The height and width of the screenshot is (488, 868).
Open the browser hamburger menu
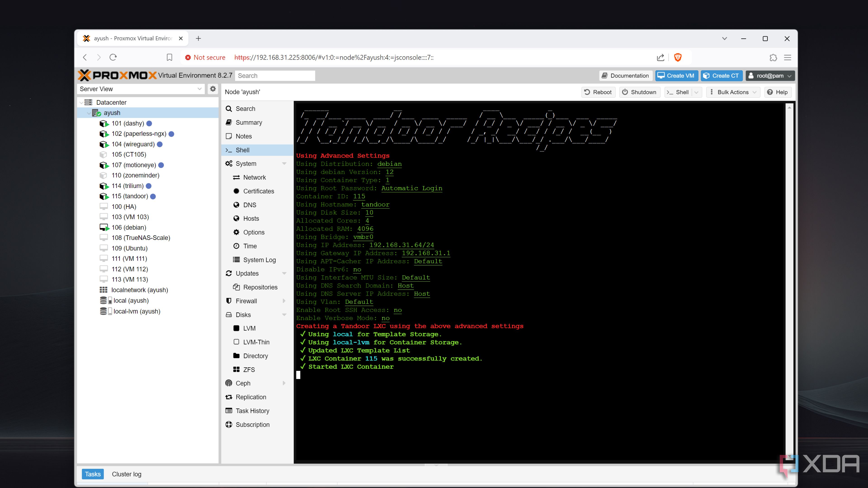(788, 58)
